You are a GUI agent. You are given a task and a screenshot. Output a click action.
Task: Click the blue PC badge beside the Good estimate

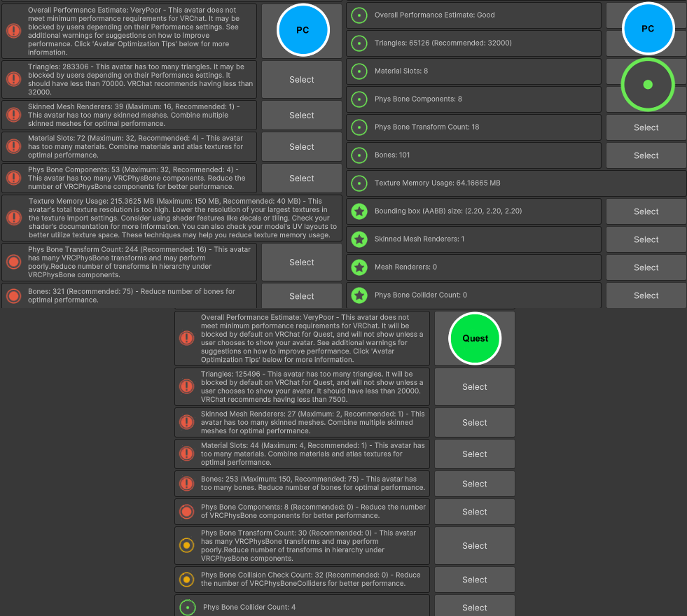coord(648,29)
